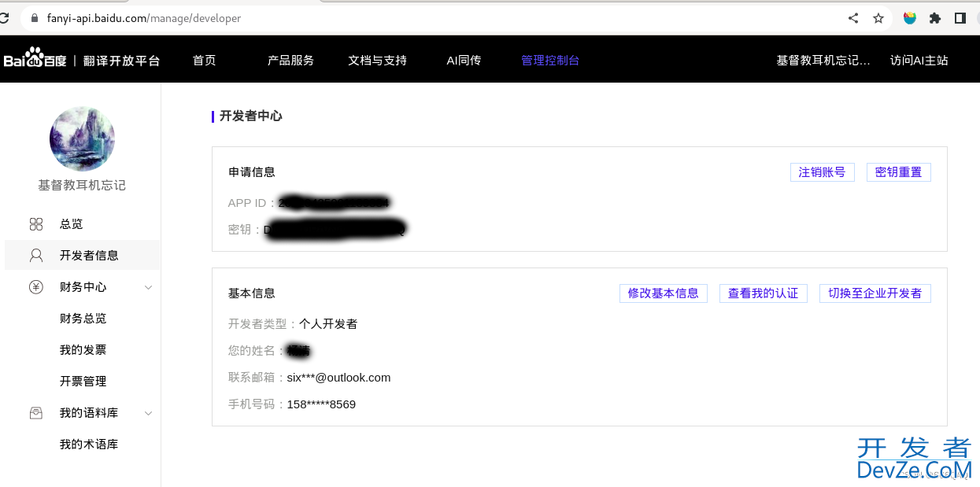This screenshot has height=487, width=980.
Task: Click phone number 158*****8569
Action: 321,404
